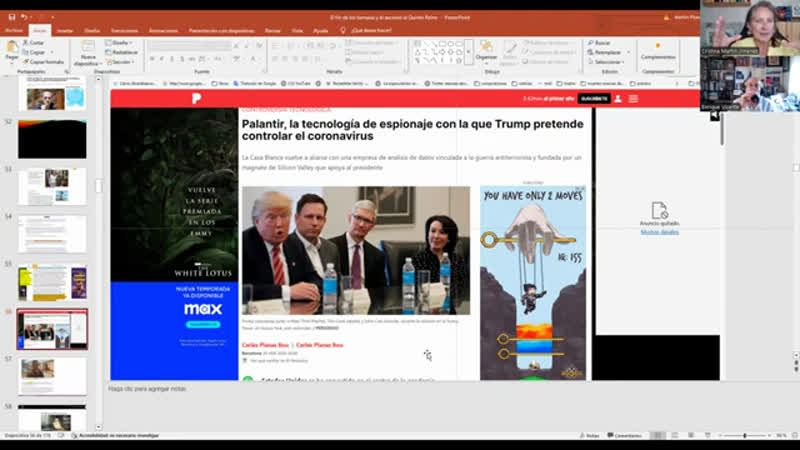This screenshot has height=450, width=800.
Task: Open Presentación con diapositivas tab
Action: coord(221,31)
